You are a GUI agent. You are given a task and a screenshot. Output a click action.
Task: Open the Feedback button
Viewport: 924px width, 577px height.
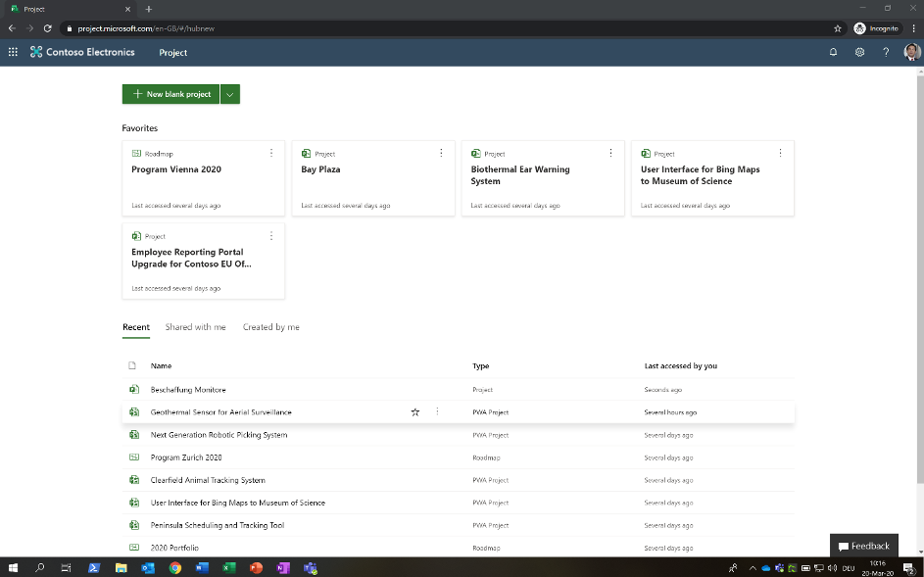(864, 546)
